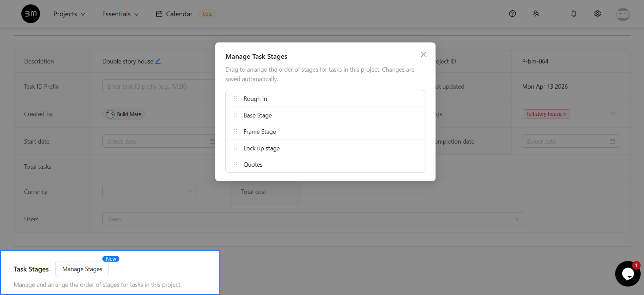The width and height of the screenshot is (644, 295).
Task: Click the Build Mate creator chip
Action: point(124,114)
